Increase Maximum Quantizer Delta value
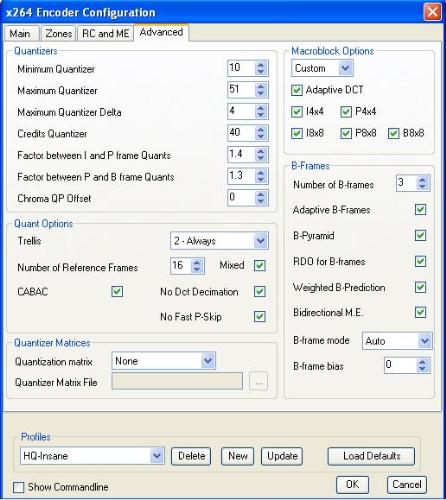Screen dimensions: 446x500 pos(261,108)
